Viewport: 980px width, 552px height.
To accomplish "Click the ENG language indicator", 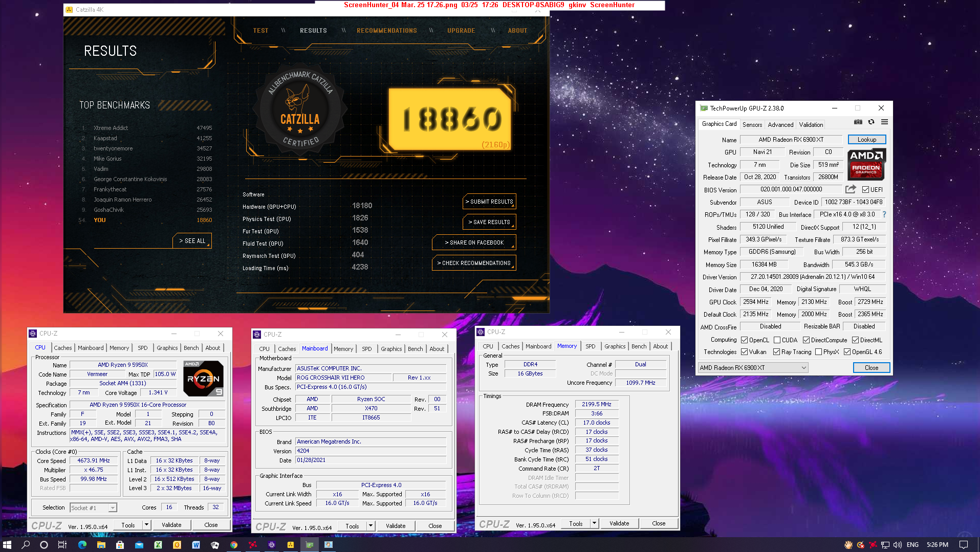I will 912,545.
